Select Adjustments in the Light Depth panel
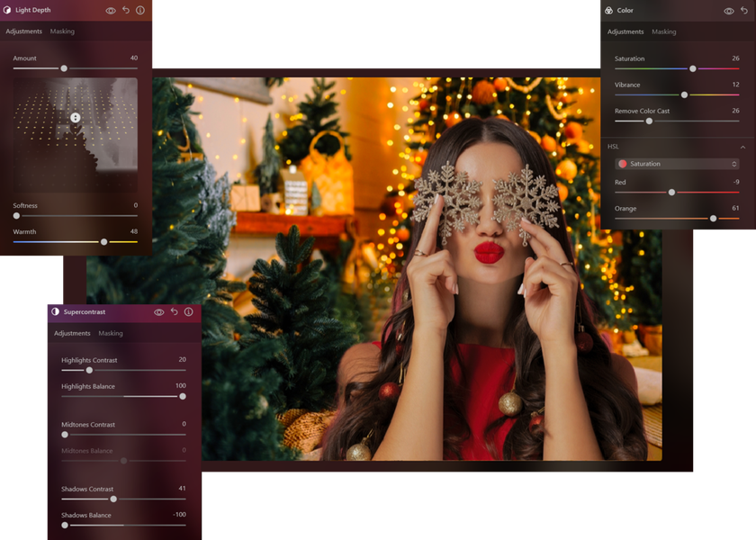The height and width of the screenshot is (540, 756). coord(24,31)
